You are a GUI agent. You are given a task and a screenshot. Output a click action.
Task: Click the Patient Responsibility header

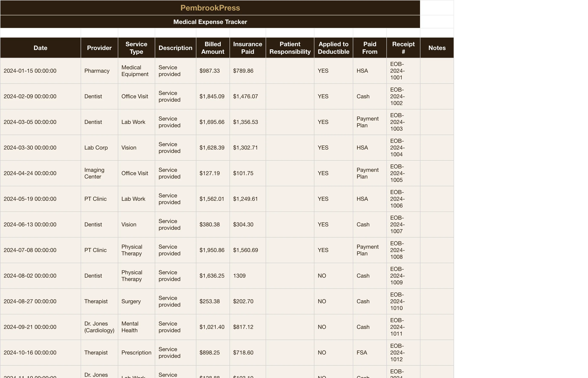coord(290,48)
